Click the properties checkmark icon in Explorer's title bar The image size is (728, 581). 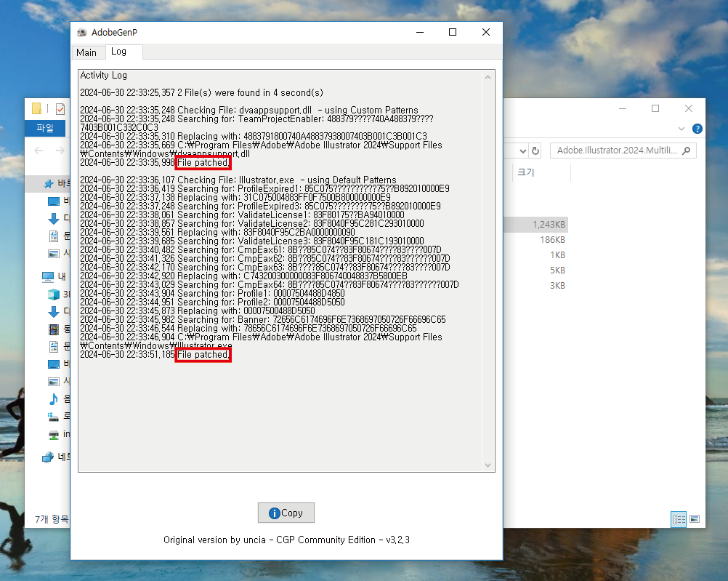click(60, 109)
